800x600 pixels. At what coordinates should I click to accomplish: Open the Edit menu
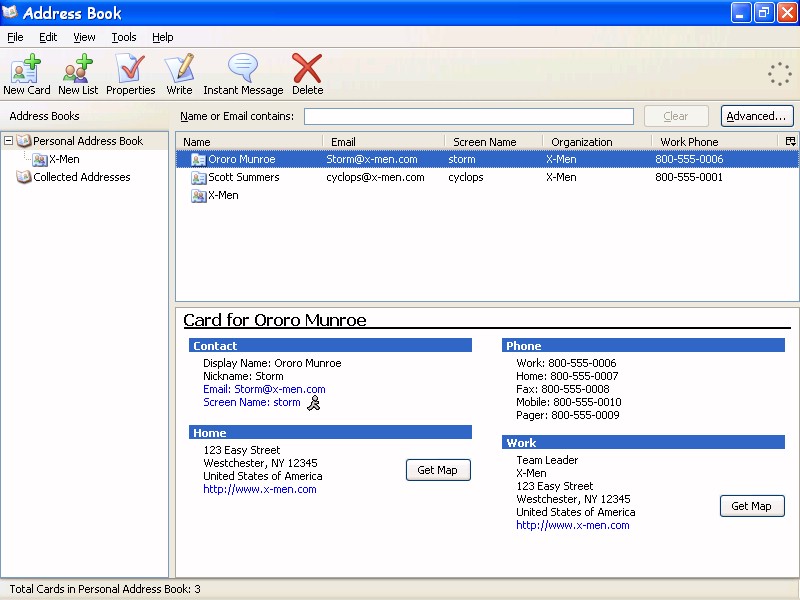(x=48, y=37)
